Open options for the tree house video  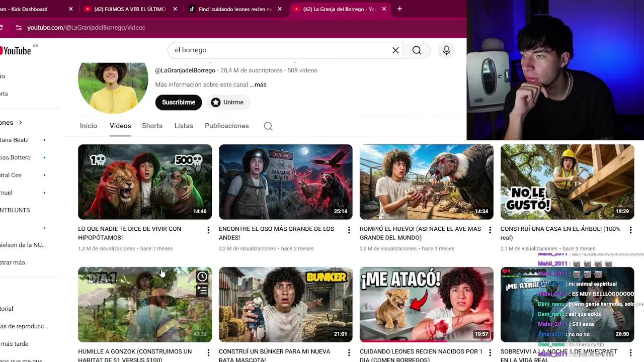tap(631, 230)
